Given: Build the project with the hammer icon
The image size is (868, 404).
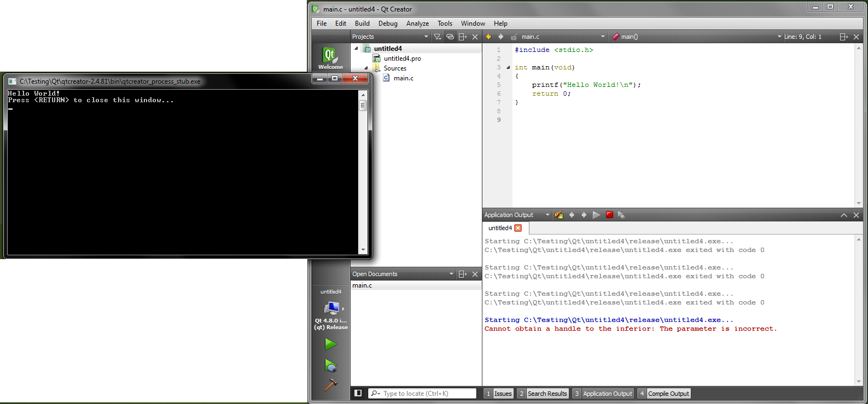Looking at the screenshot, I should coord(330,385).
